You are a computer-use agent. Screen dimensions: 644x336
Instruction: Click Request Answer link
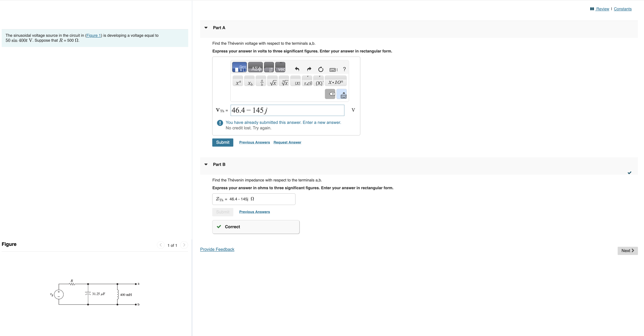pyautogui.click(x=287, y=142)
